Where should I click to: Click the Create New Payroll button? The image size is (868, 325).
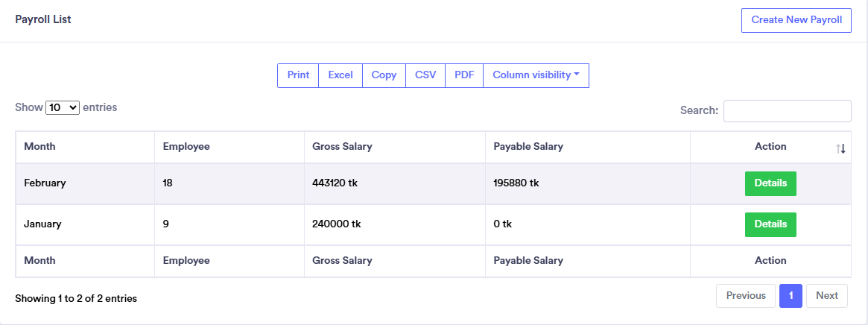tap(796, 20)
